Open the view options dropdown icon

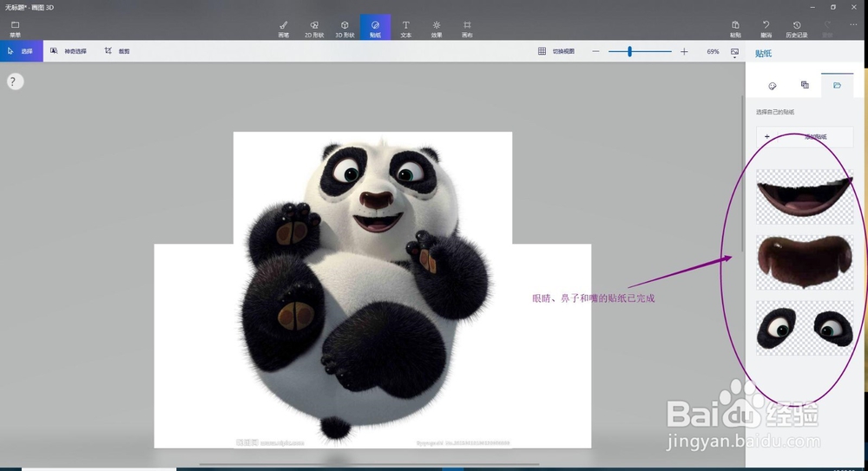pyautogui.click(x=734, y=53)
